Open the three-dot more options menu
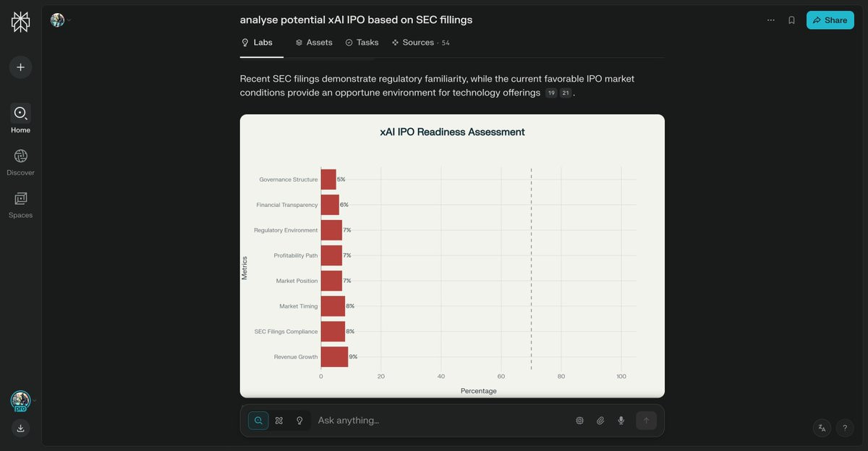The height and width of the screenshot is (451, 868). click(771, 20)
